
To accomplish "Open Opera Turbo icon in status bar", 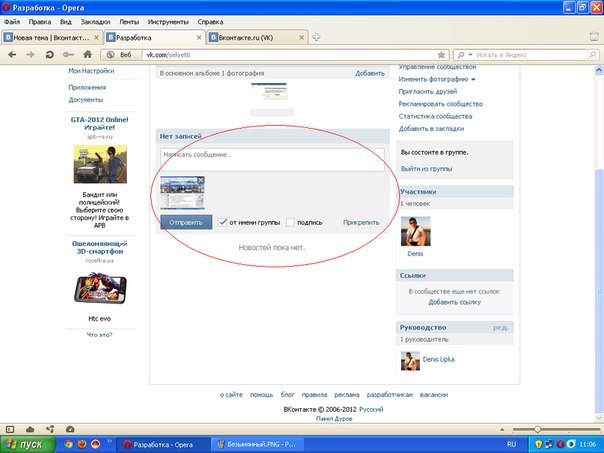I will [x=70, y=429].
